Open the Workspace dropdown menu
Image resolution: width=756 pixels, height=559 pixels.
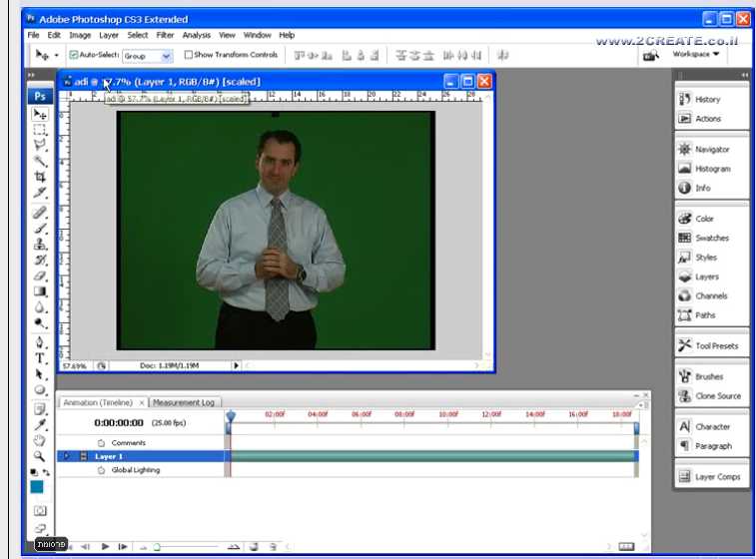[x=696, y=54]
